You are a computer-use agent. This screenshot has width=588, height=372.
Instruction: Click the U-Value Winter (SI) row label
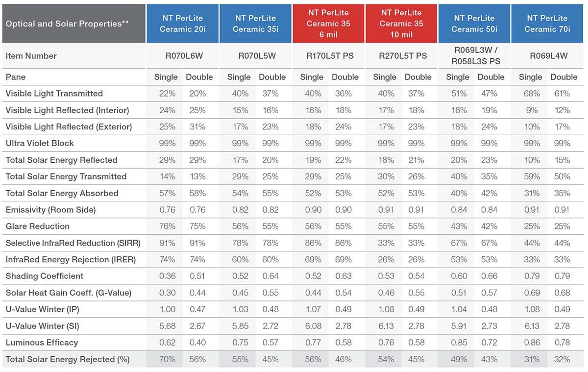coord(42,326)
